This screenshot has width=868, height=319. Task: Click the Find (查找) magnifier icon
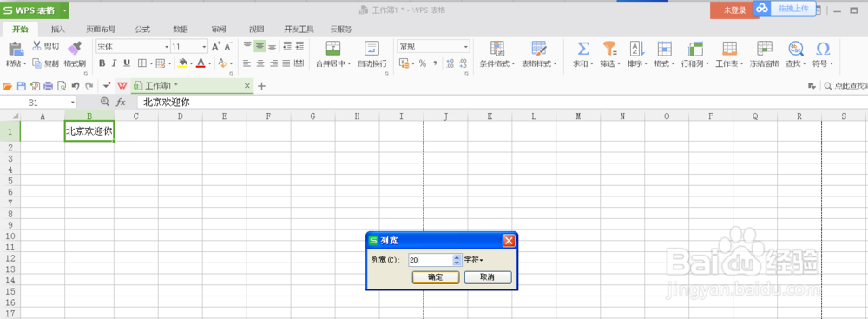click(796, 49)
